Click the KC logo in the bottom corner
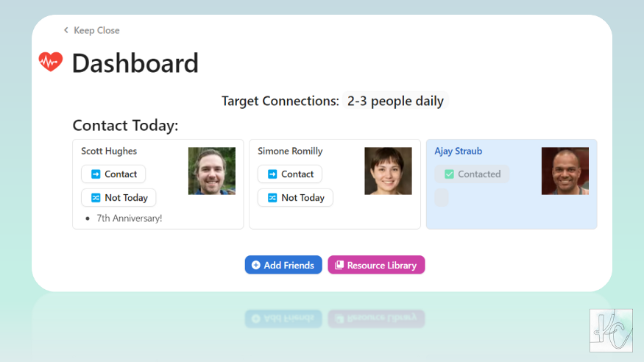Image resolution: width=644 pixels, height=362 pixels. (x=611, y=330)
